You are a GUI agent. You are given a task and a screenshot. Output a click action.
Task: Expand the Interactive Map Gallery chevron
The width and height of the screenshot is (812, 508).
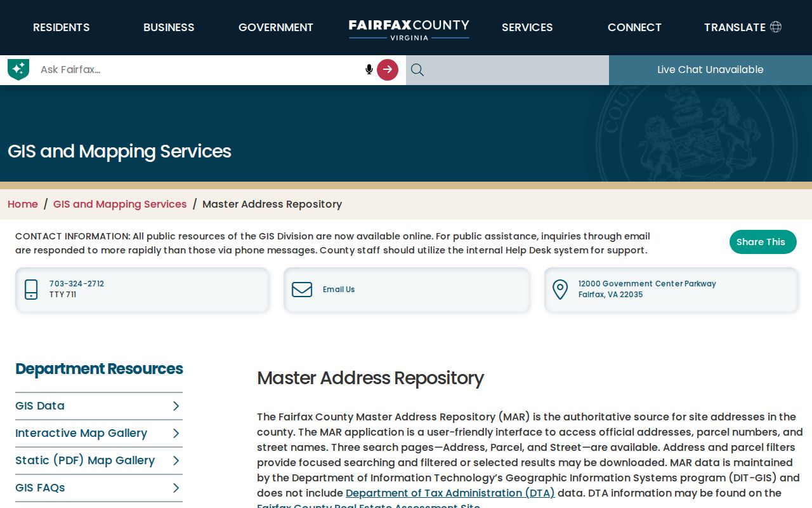click(176, 433)
